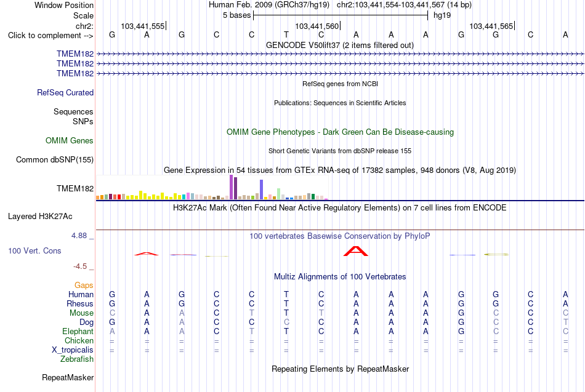Viewport: 585px width, 392px height.
Task: Click the T base in the Rhesus alignment row
Action: [x=286, y=303]
